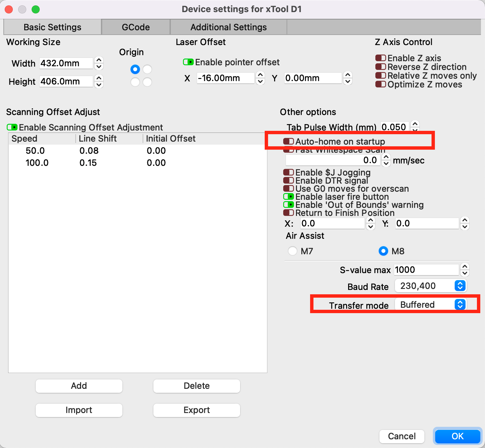This screenshot has width=485, height=448.
Task: Decrease finish position Y: with down arrow
Action: tap(465, 227)
